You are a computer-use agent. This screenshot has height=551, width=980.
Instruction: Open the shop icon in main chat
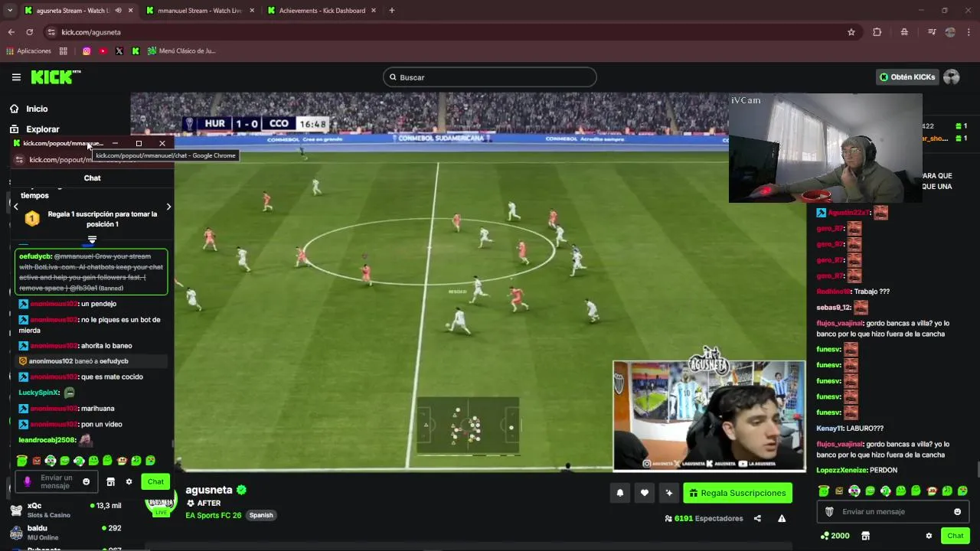pyautogui.click(x=865, y=536)
